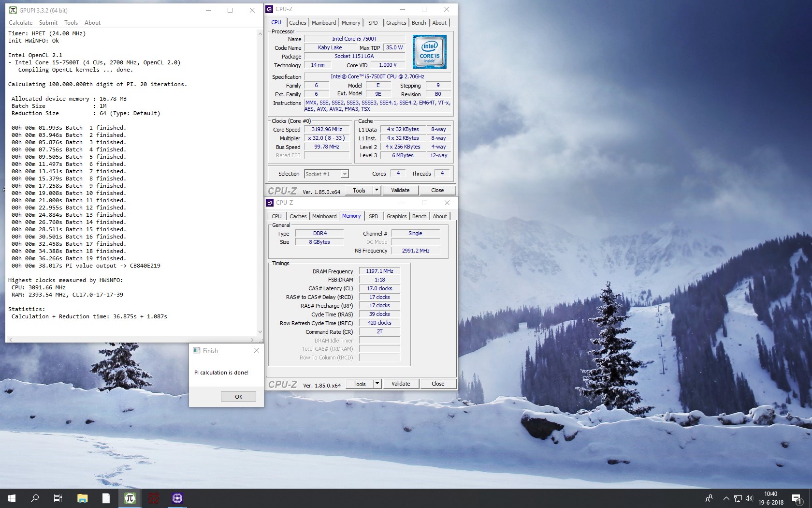This screenshot has width=812, height=508.
Task: Click Tools button in upper CPU-Z
Action: (x=359, y=190)
